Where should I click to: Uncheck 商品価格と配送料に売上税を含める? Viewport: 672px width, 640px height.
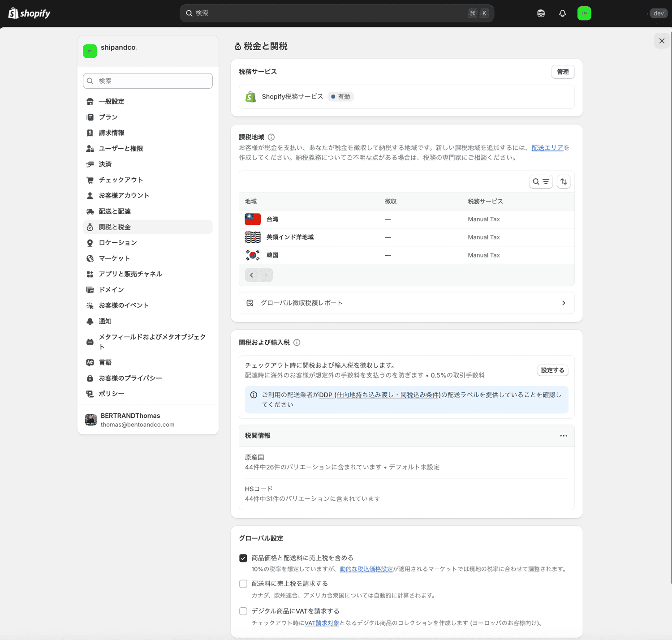click(x=243, y=558)
